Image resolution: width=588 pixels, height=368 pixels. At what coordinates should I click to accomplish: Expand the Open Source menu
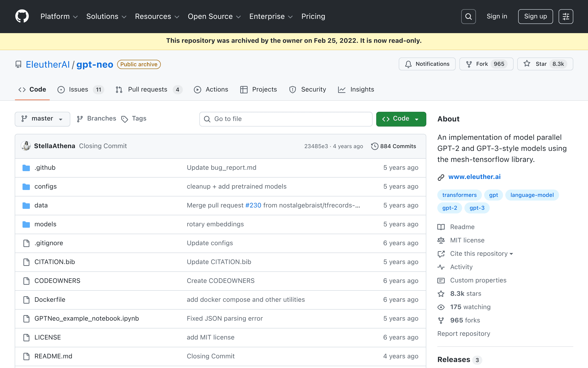tap(214, 16)
